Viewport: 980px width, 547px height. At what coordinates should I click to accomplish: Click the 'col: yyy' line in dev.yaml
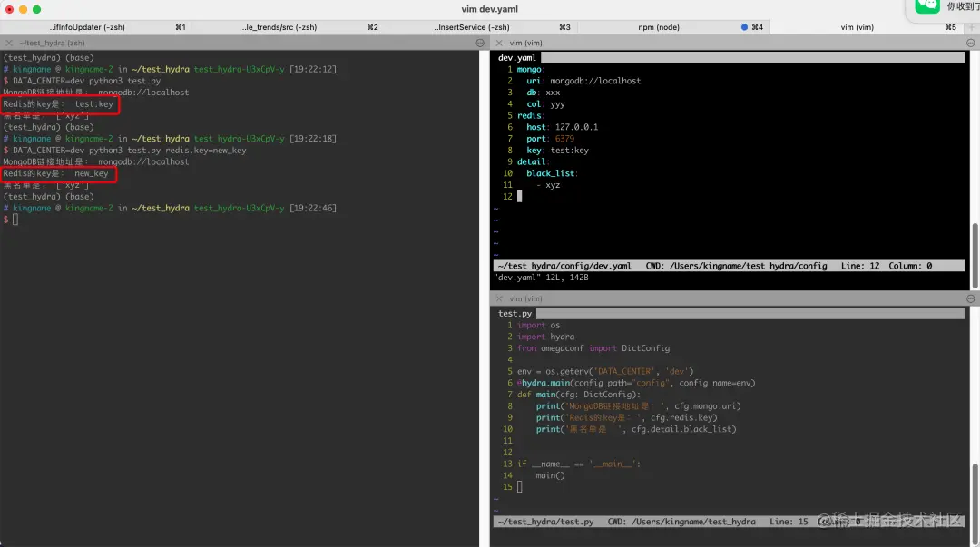pyautogui.click(x=545, y=103)
